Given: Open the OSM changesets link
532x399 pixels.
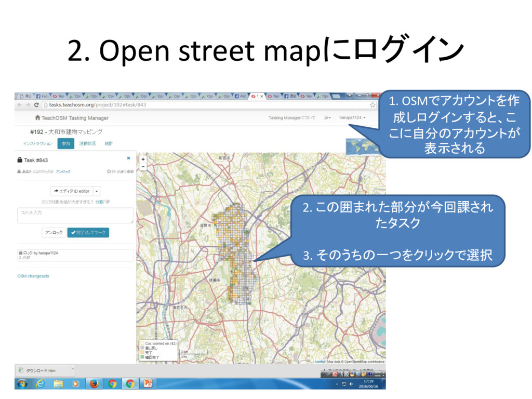Looking at the screenshot, I should coord(33,276).
